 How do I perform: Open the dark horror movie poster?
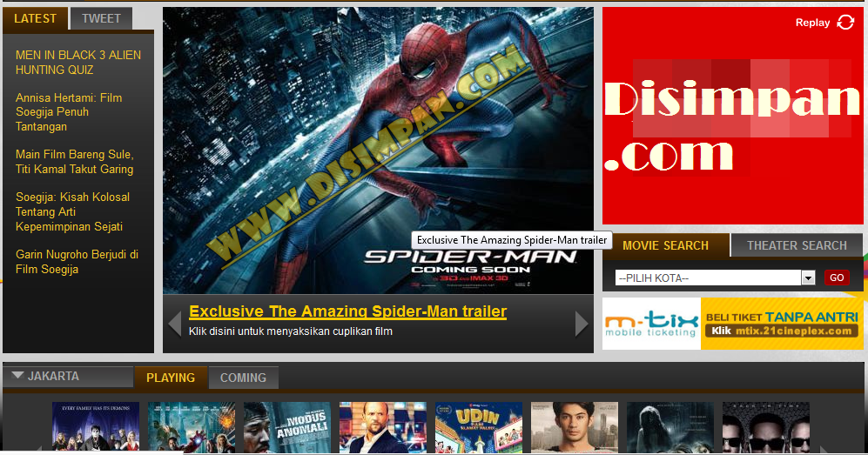point(670,427)
